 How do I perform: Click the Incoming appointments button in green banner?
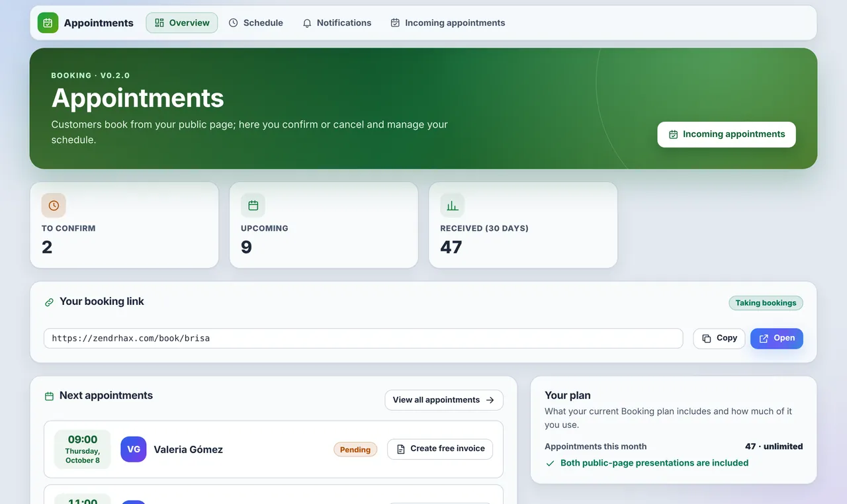click(x=727, y=134)
